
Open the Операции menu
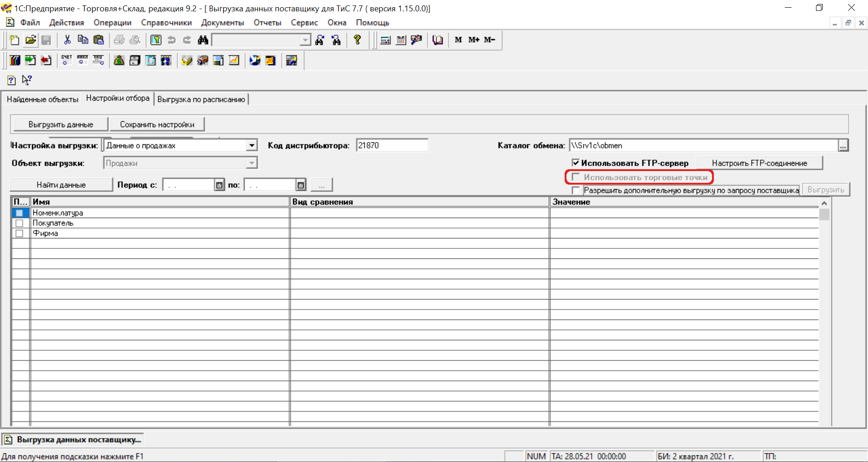(x=113, y=23)
